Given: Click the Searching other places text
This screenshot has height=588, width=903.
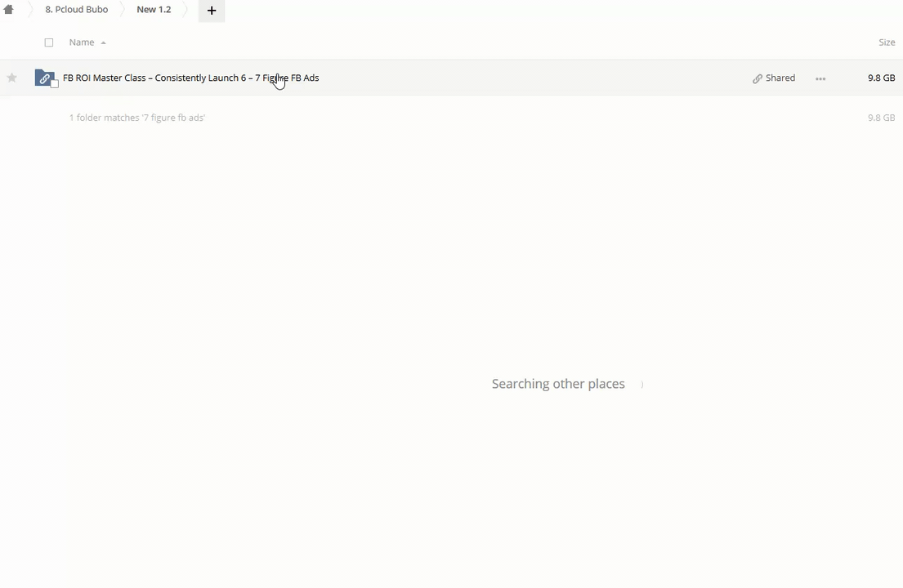Looking at the screenshot, I should [x=557, y=384].
